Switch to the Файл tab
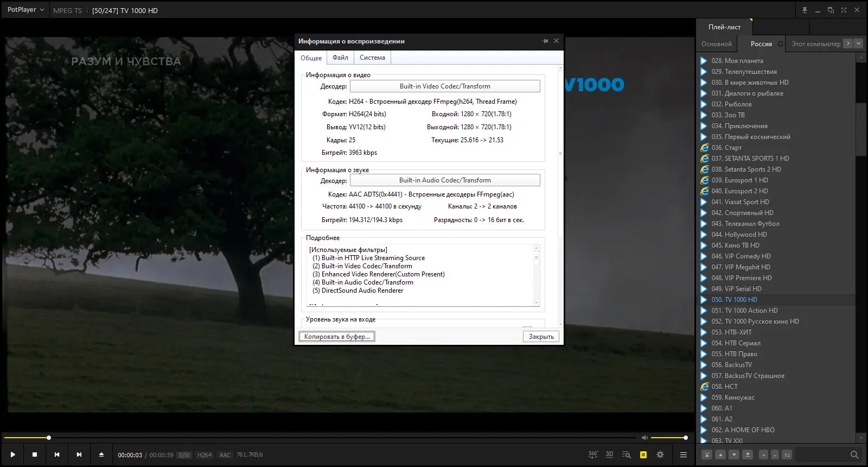Viewport: 868px width, 467px height. [340, 58]
